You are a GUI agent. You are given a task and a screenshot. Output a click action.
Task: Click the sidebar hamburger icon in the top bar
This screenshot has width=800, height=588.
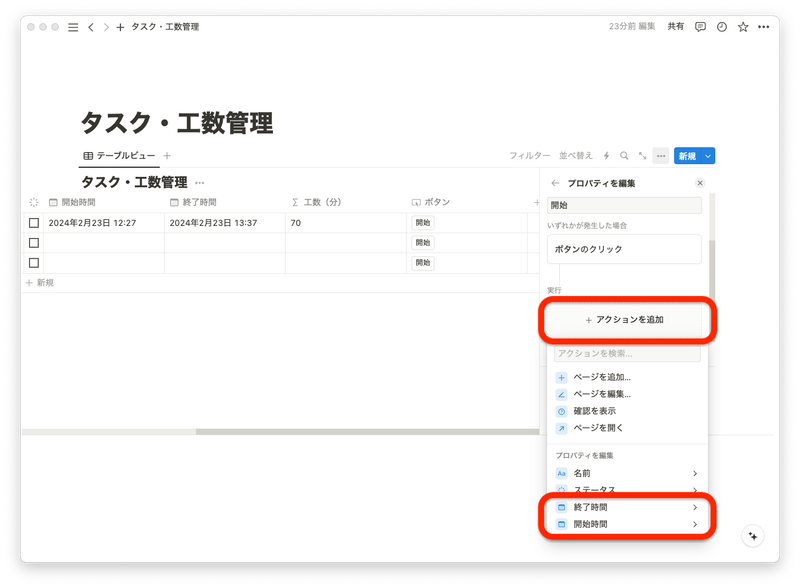pos(71,27)
